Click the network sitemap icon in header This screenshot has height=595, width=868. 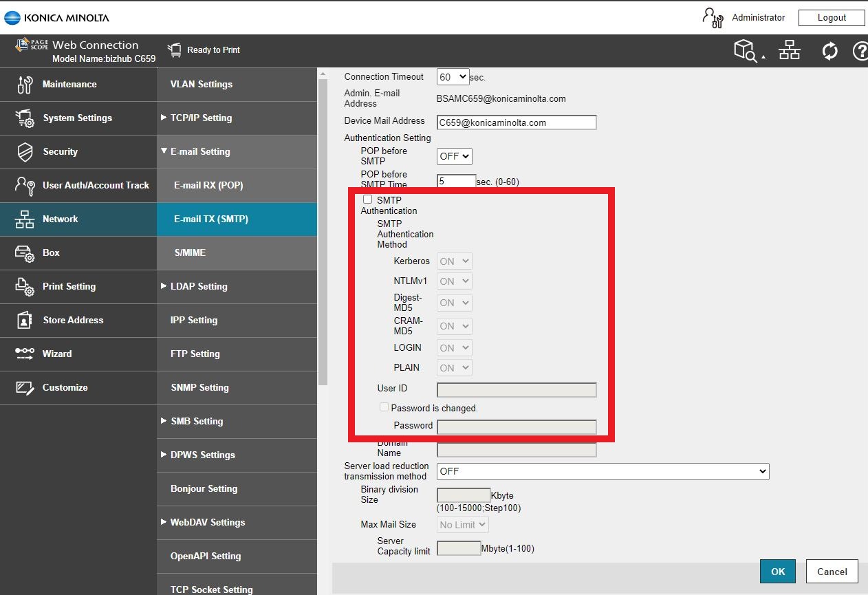click(x=789, y=50)
